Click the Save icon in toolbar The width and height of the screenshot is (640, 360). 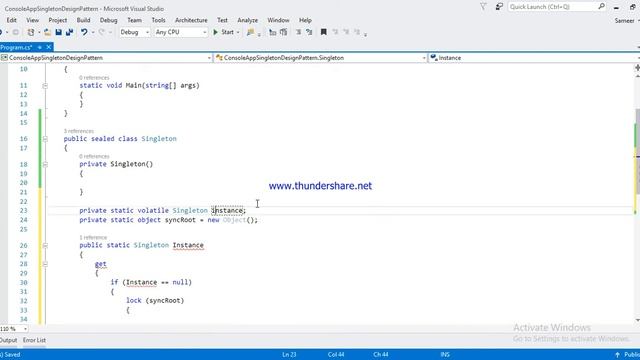coord(58,32)
